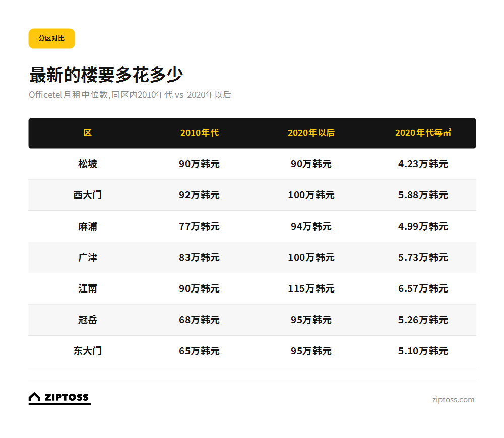Click 广津's 5.73万韩元 value

point(423,258)
